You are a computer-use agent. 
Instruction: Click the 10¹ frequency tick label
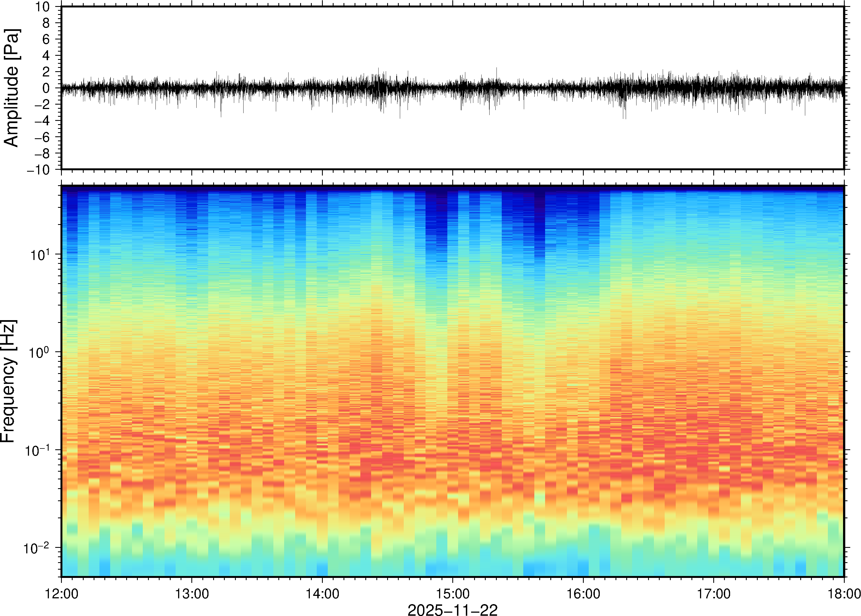(x=39, y=254)
